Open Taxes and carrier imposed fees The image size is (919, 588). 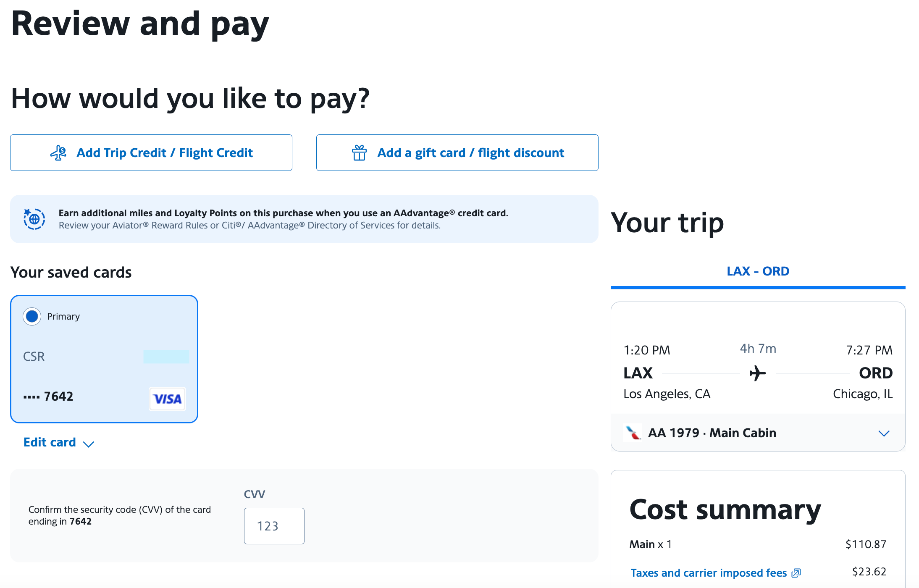708,572
